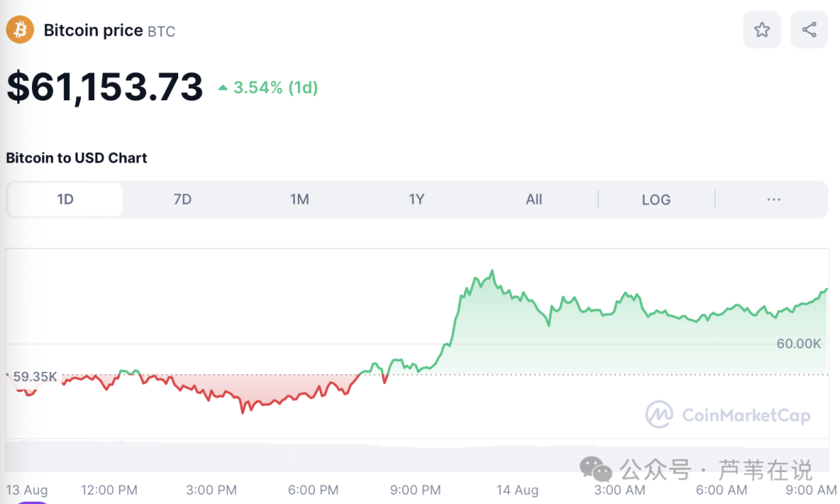
Task: Open the three-dot more options menu
Action: pyautogui.click(x=773, y=200)
